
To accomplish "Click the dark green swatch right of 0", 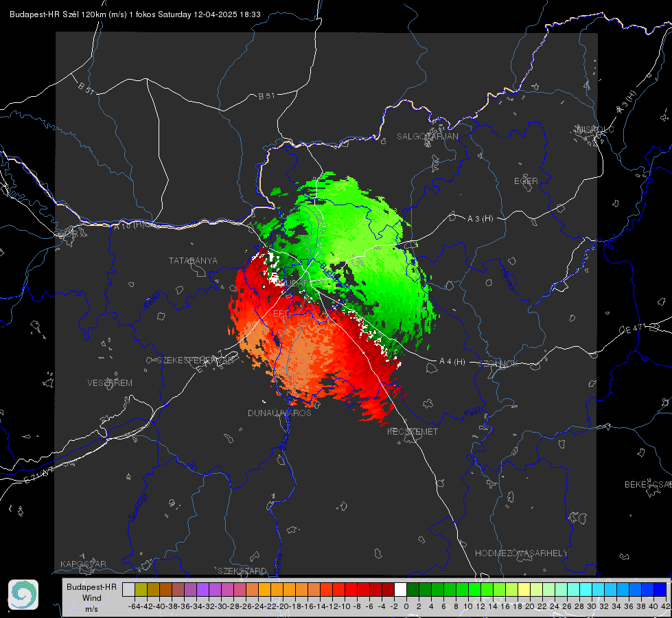I will click(413, 590).
